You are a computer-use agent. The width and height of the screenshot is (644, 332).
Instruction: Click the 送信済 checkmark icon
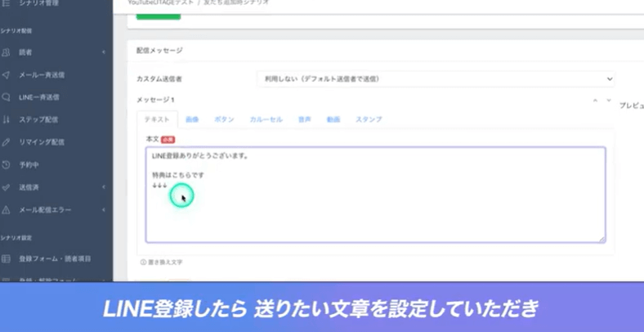click(7, 187)
